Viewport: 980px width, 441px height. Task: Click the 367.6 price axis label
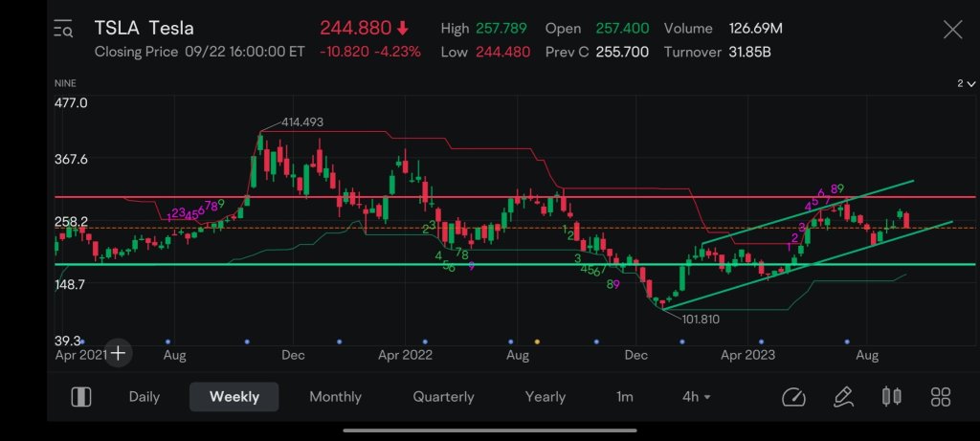[71, 160]
